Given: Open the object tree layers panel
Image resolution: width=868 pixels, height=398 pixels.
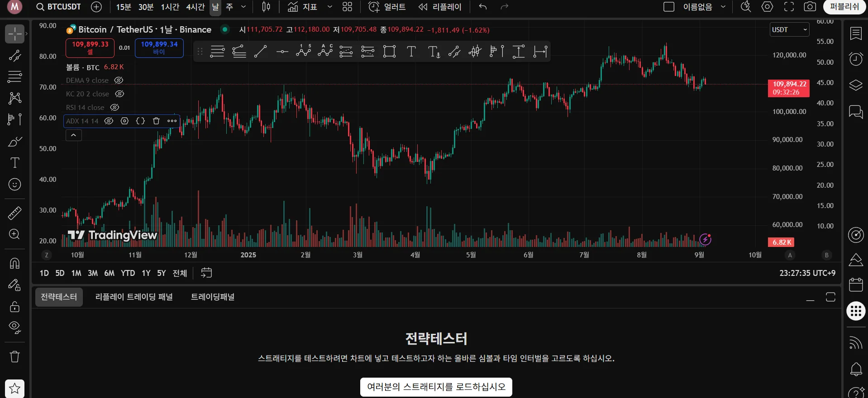Looking at the screenshot, I should 856,85.
